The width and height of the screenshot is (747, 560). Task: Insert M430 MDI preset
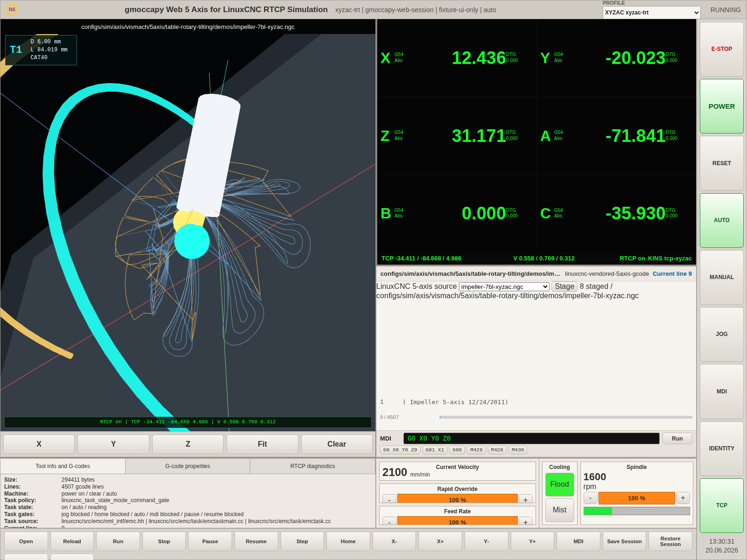coord(517,450)
